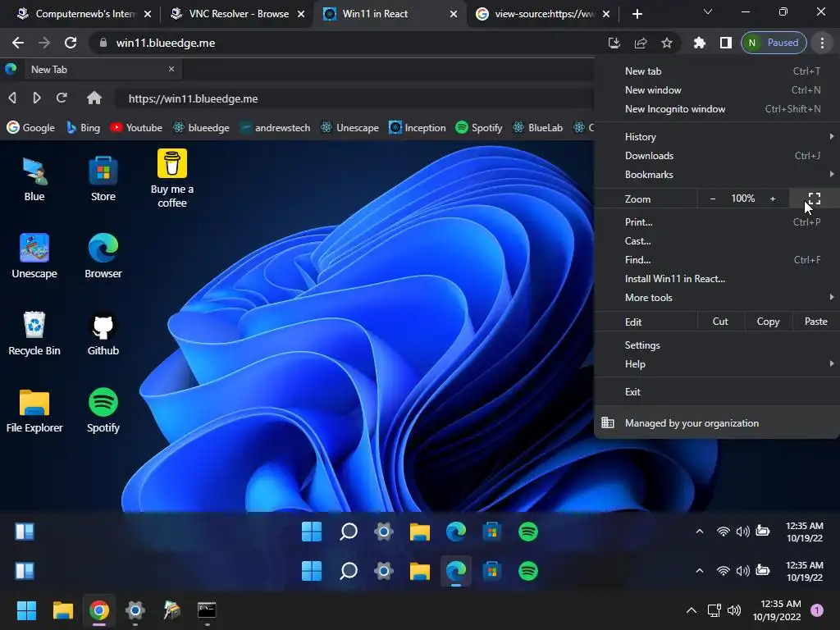
Task: Go forward in inner Edge browser
Action: pyautogui.click(x=36, y=98)
